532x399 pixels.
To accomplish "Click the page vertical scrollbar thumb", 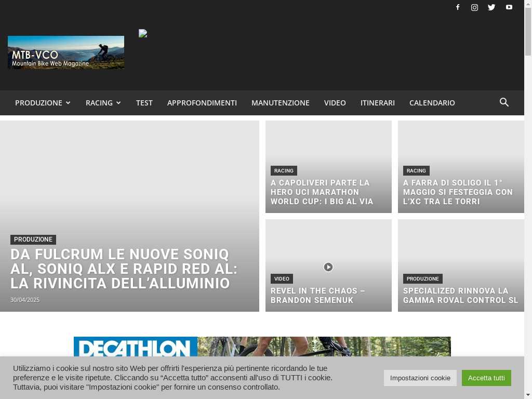I will pos(528,31).
